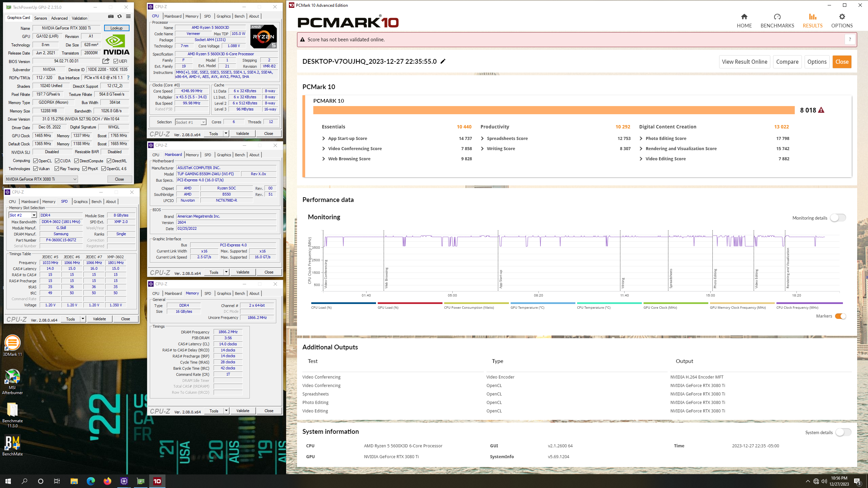Toggle the CUDA checkbox in GPU-Z
Screen dimensions: 868x488
coord(57,161)
